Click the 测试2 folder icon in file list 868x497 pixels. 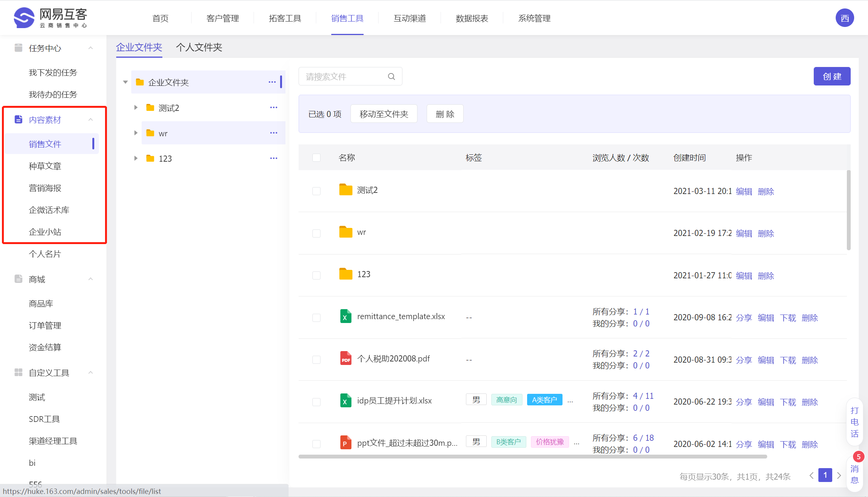pos(346,190)
